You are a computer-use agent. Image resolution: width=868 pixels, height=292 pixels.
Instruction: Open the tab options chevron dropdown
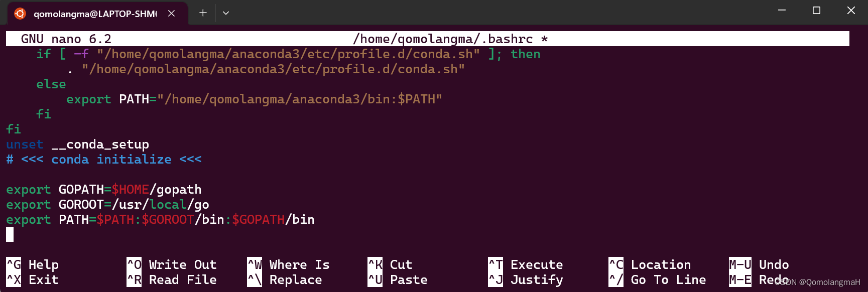[x=225, y=13]
